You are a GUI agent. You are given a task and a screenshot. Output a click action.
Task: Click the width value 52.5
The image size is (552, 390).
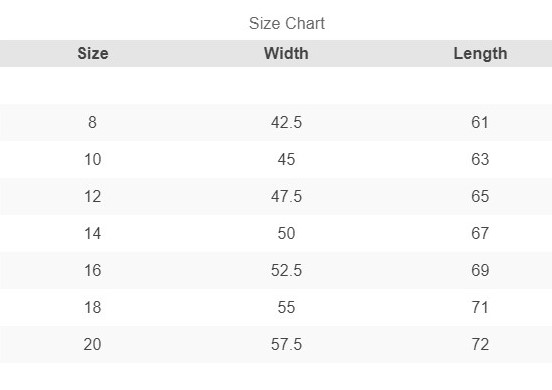point(286,270)
